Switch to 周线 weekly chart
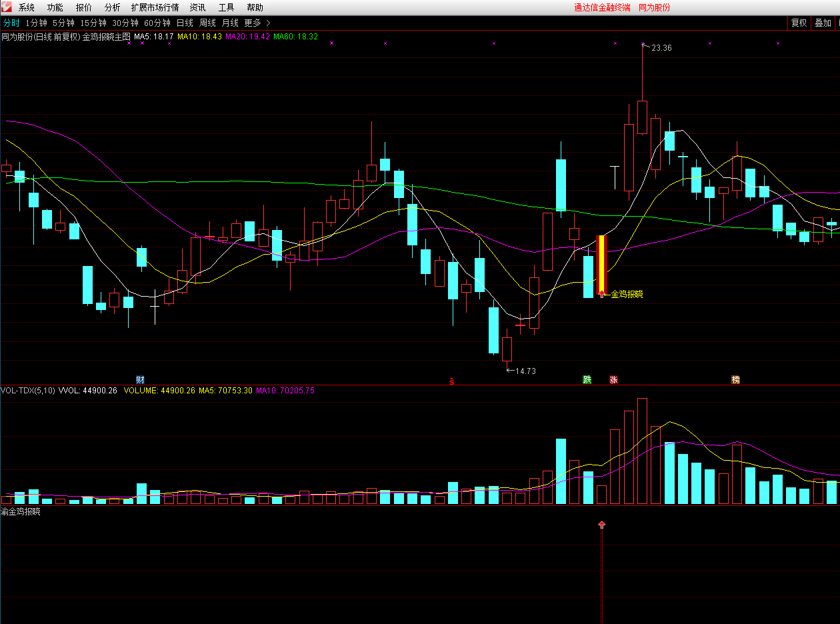The height and width of the screenshot is (624, 840). point(207,23)
